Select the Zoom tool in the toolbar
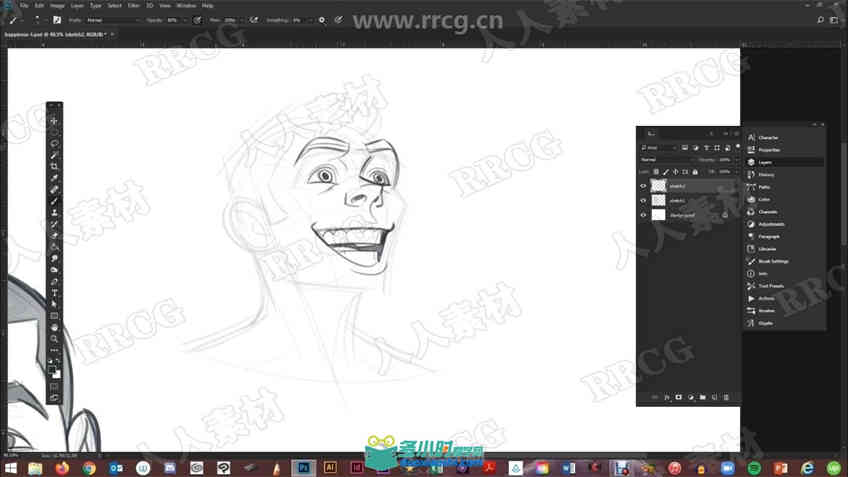 pyautogui.click(x=54, y=339)
